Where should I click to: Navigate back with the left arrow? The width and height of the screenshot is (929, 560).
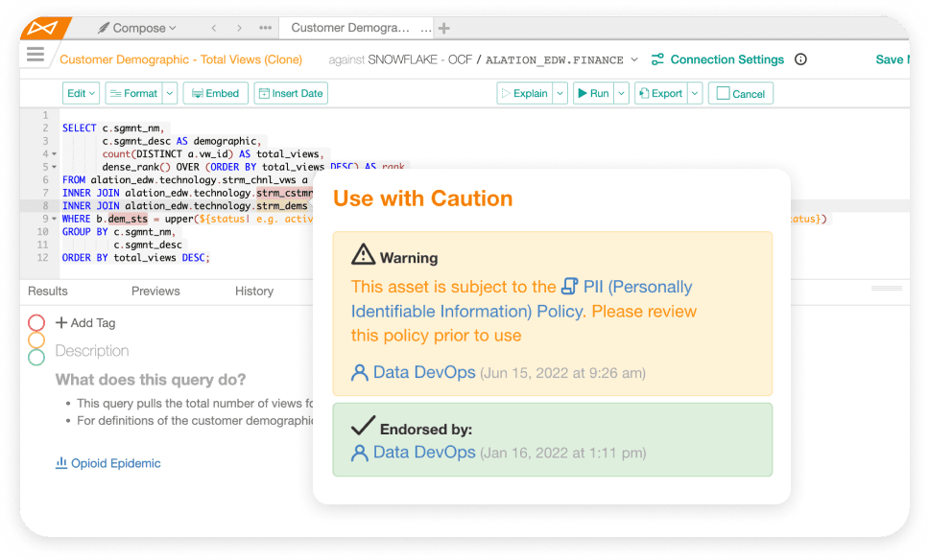click(214, 28)
